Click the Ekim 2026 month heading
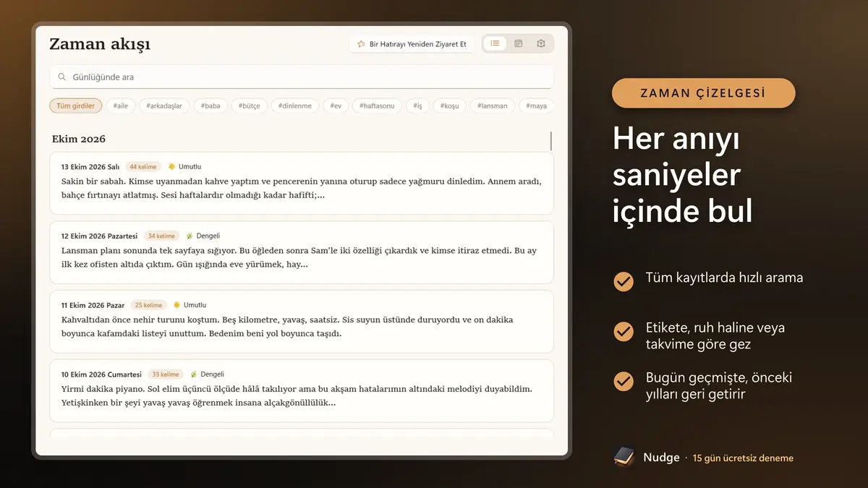The image size is (868, 488). tap(79, 139)
